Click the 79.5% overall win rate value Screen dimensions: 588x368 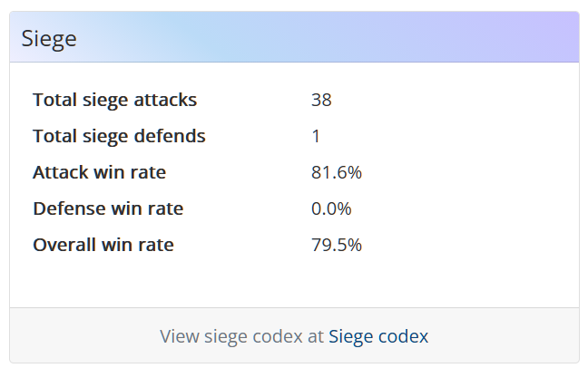[x=337, y=245]
